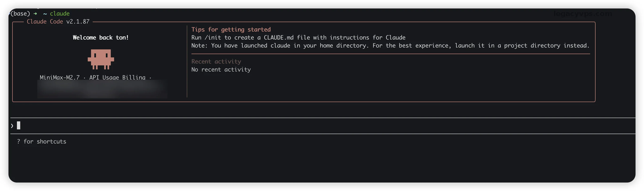This screenshot has height=191, width=644.
Task: Click the "Tips for getting started" heading
Action: coord(231,29)
